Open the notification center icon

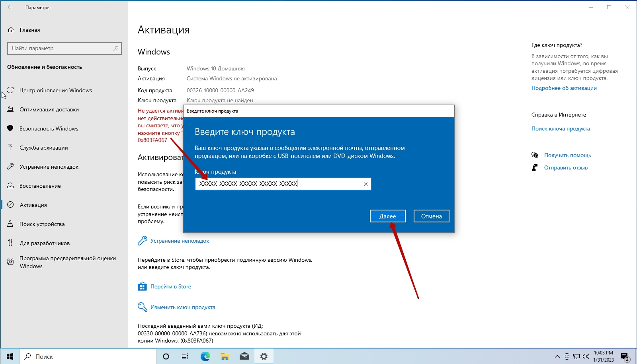(625, 357)
